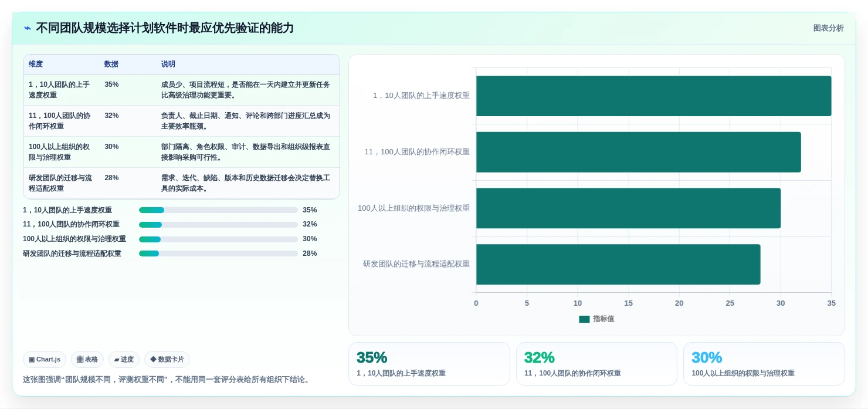Screen dimensions: 868x409
Task: Click table cell 1，10人团队的上手速度权重
Action: pos(60,90)
